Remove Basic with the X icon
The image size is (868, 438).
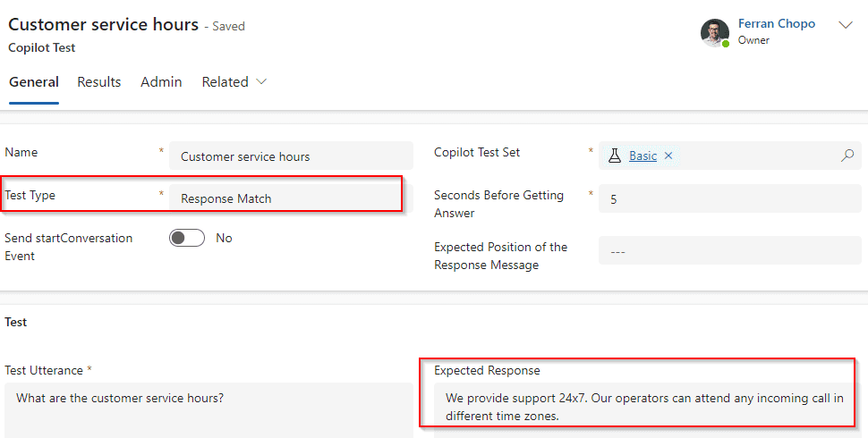[668, 156]
